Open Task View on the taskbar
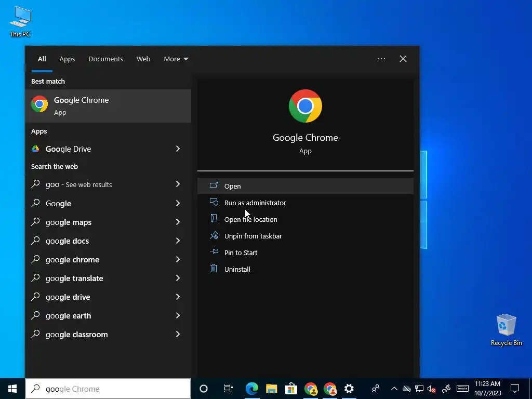This screenshot has width=532, height=399. [229, 389]
